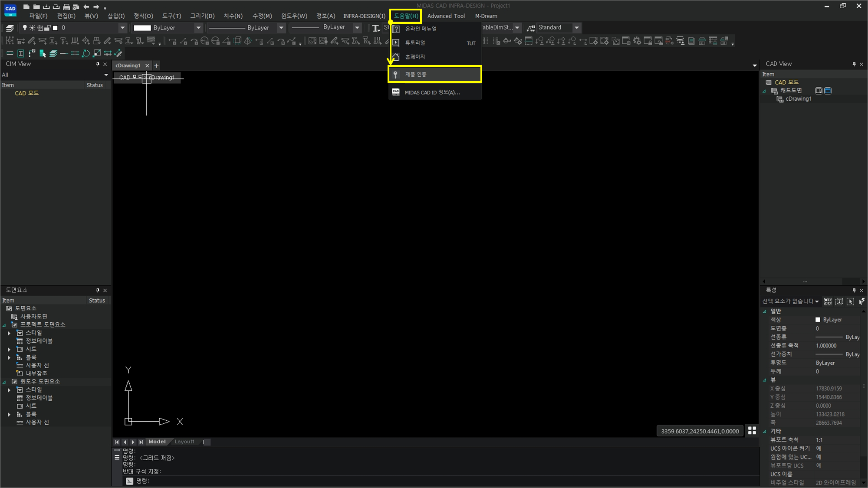868x488 pixels.
Task: Click the rotate icon in bottom toolbar row
Action: pyautogui.click(x=86, y=53)
